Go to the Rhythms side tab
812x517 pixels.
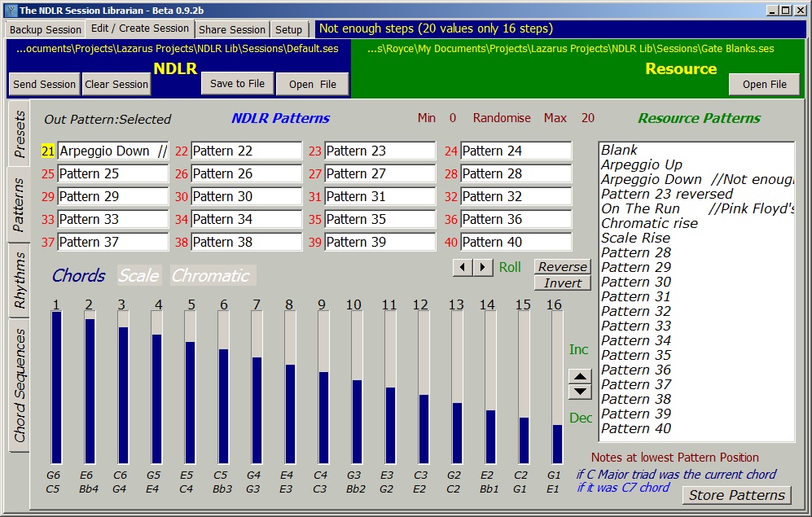(20, 281)
